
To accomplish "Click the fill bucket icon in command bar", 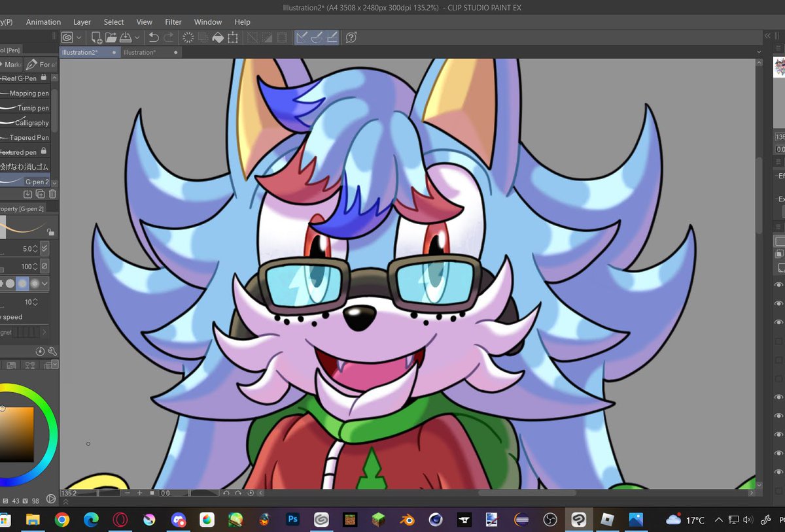I will pos(218,38).
